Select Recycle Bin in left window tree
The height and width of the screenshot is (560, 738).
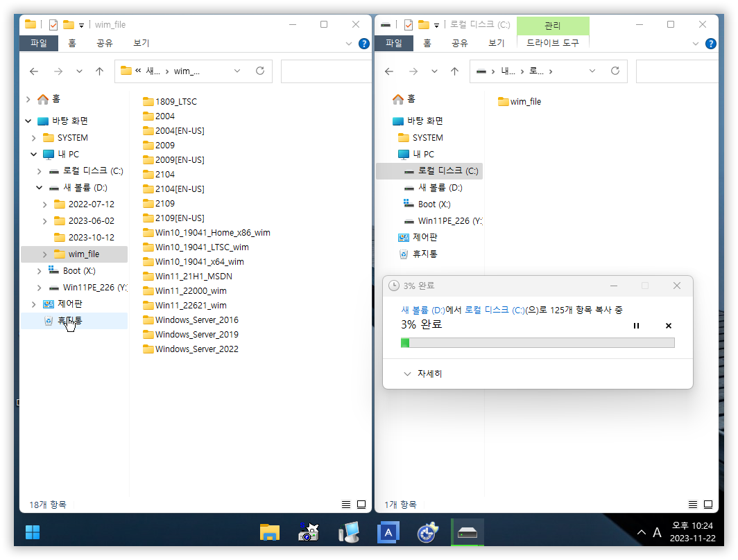pos(74,321)
